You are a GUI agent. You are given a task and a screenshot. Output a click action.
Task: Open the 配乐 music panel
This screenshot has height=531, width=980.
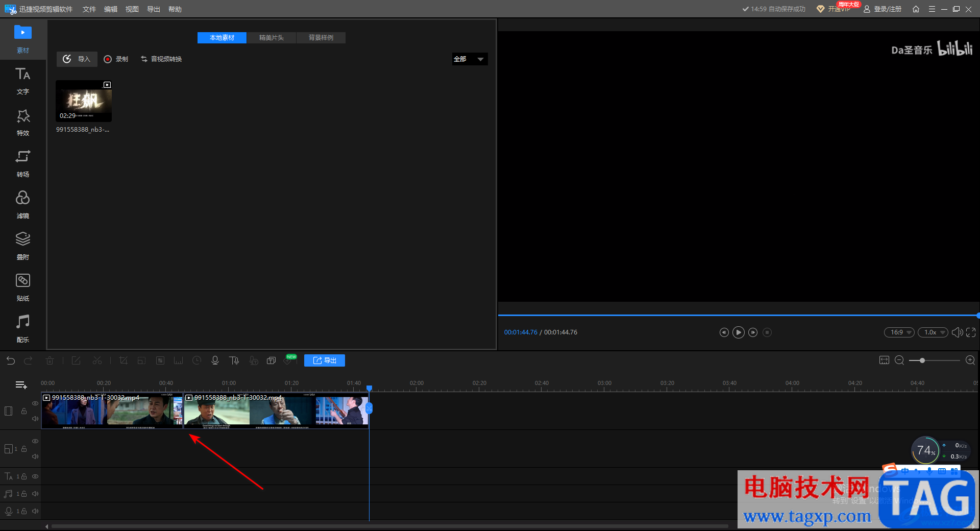click(x=23, y=329)
